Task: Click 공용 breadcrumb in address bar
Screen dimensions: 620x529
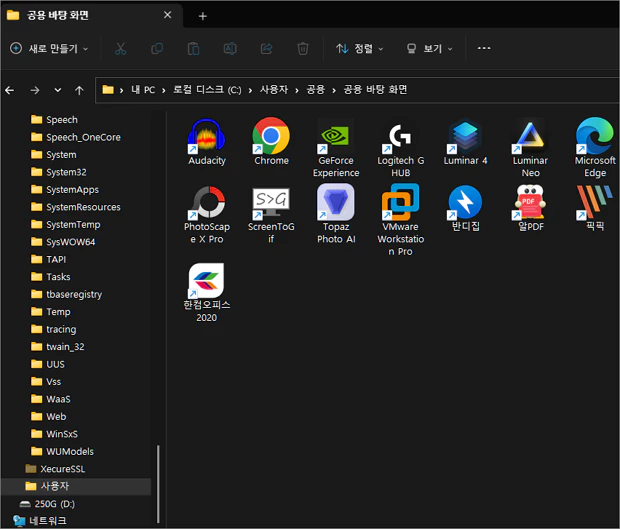Action: 316,90
